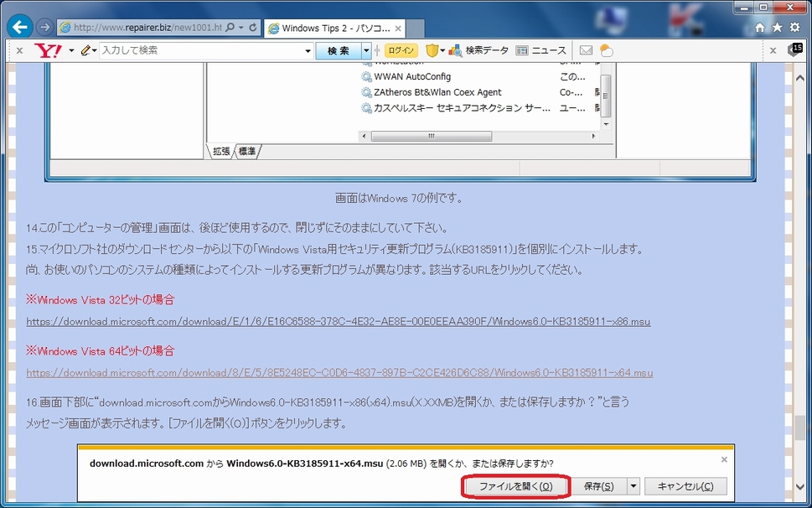
Task: Open the Yahoo logo dropdown arrow
Action: pos(71,51)
